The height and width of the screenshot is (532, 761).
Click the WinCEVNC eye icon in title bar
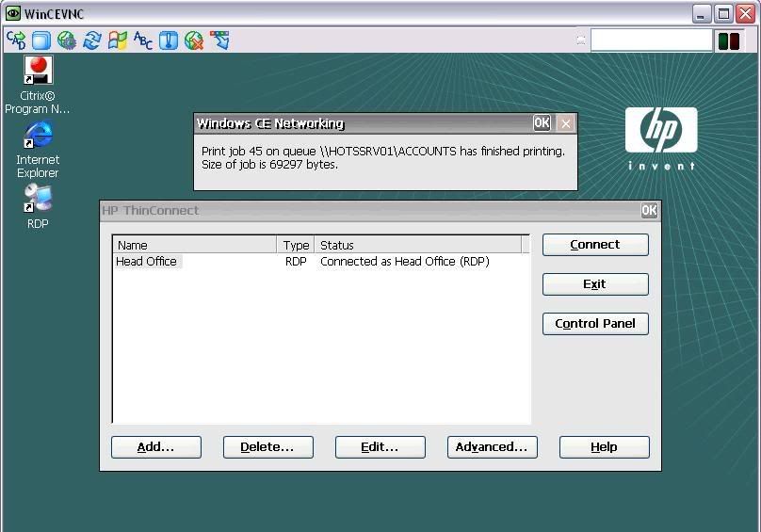pyautogui.click(x=13, y=13)
